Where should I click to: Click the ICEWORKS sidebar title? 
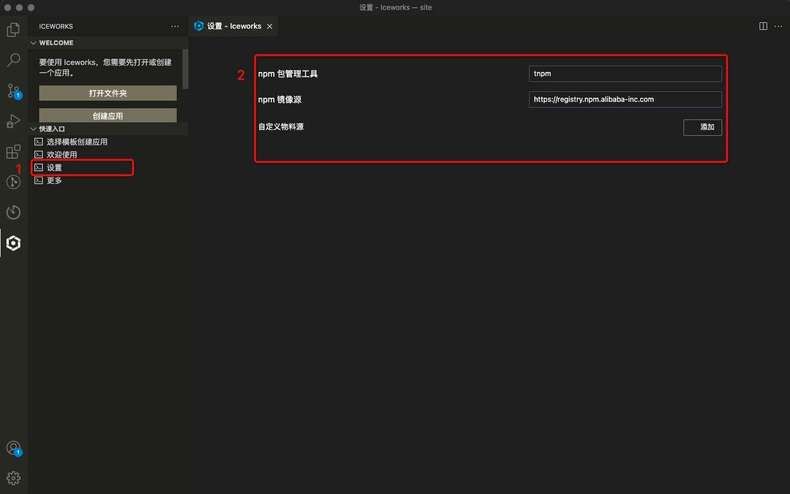(56, 26)
